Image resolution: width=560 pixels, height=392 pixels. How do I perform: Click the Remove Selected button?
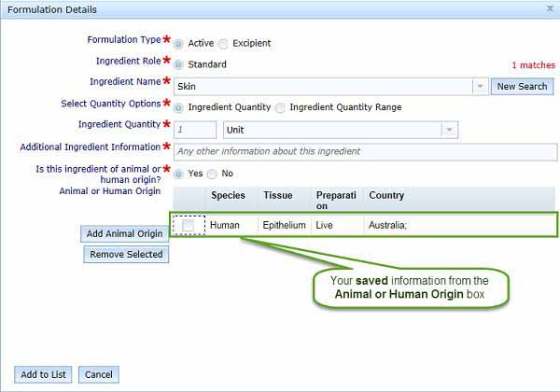126,254
